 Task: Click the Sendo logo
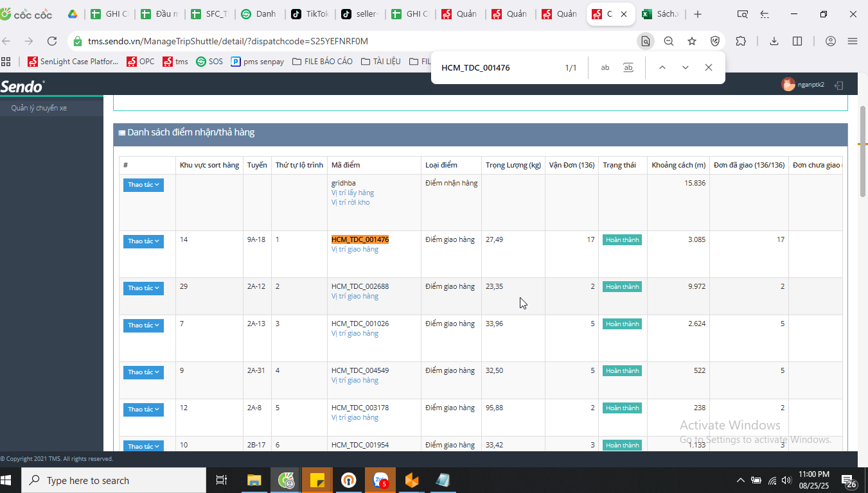click(x=22, y=86)
